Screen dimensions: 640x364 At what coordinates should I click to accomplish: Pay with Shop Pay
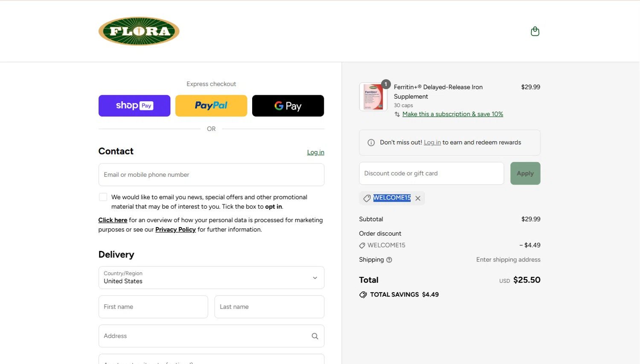click(x=134, y=106)
